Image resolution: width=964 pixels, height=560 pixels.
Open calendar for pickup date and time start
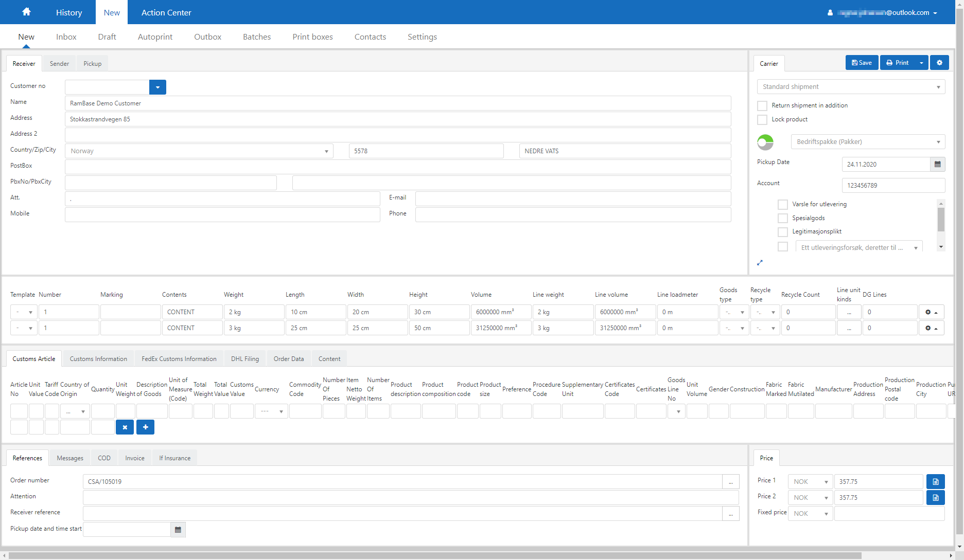tap(178, 530)
